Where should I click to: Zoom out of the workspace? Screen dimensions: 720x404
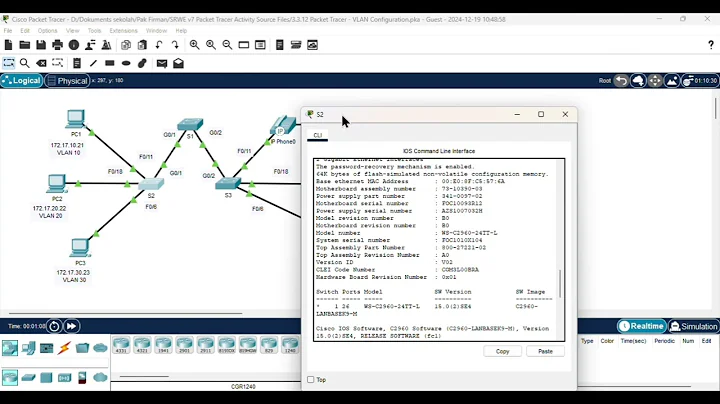pyautogui.click(x=227, y=45)
